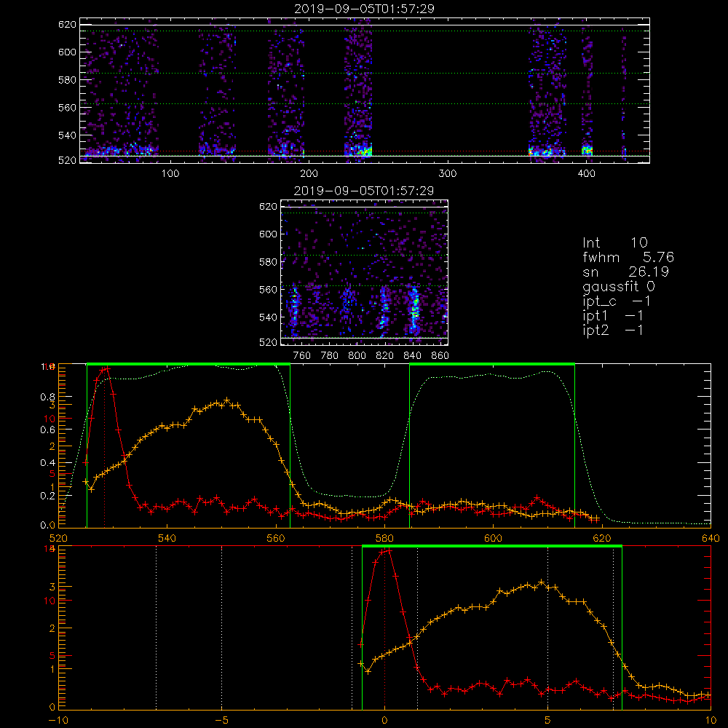
Task: Click y-axis label 600 on top spectrogram
Action: click(x=67, y=52)
